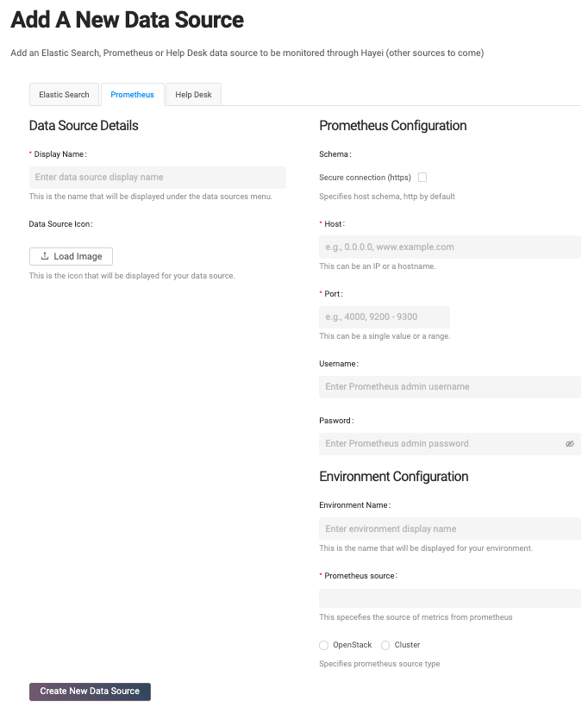The width and height of the screenshot is (588, 707).
Task: Select the Cluster radio button
Action: [x=385, y=645]
